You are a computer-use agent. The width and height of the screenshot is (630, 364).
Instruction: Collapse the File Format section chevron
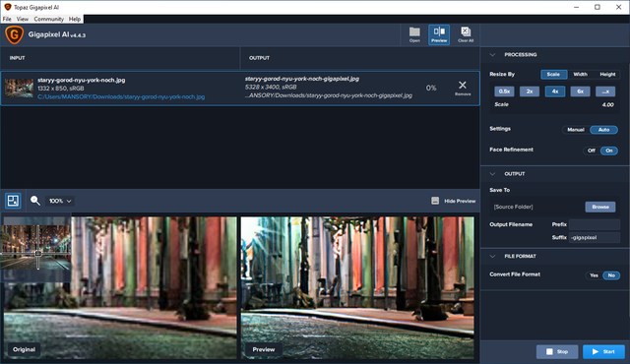tap(492, 256)
